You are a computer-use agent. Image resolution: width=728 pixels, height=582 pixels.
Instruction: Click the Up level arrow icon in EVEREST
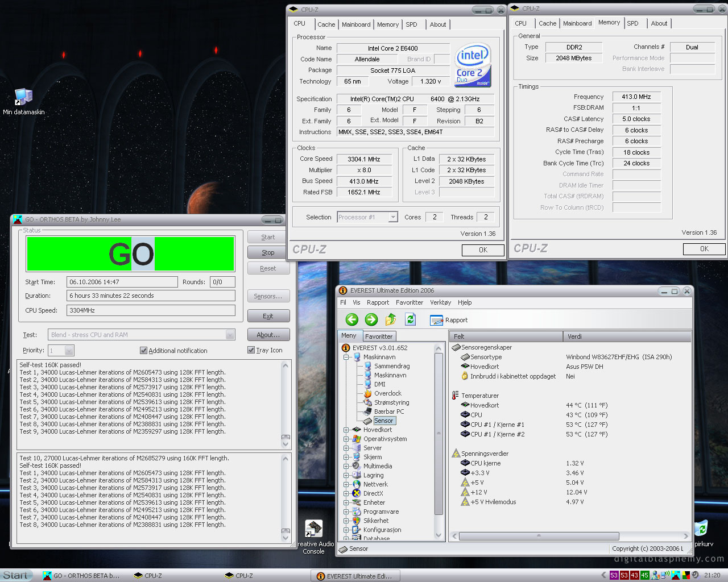click(x=391, y=319)
